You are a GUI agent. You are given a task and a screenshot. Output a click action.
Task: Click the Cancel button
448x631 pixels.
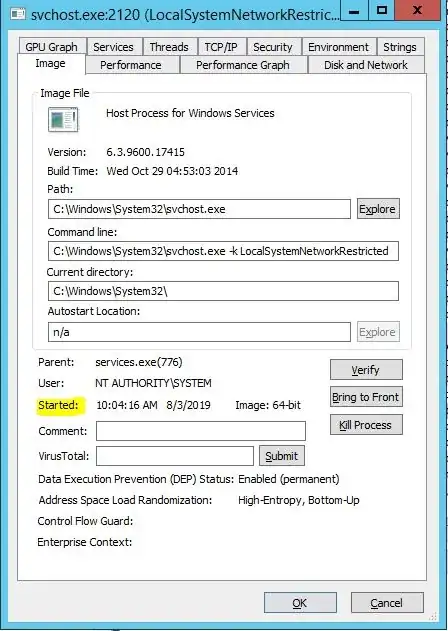387,603
